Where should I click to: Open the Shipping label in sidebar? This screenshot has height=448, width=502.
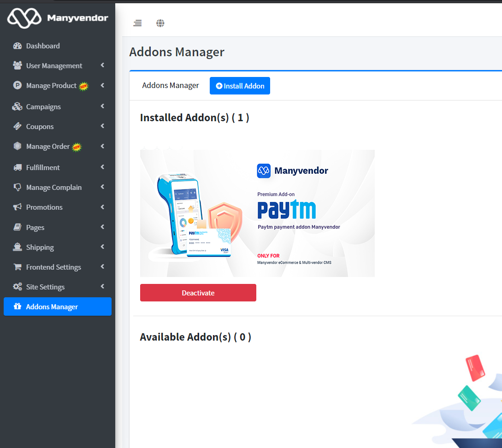pos(40,248)
